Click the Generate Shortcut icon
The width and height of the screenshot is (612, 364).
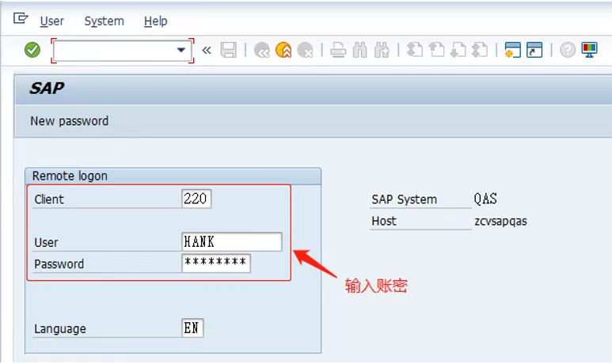pos(534,50)
